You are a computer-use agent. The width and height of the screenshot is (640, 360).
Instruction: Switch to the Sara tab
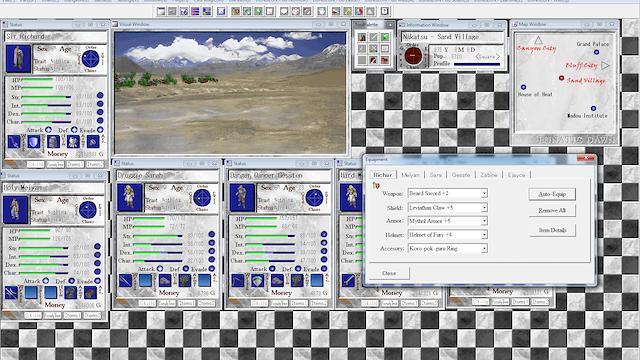pos(436,175)
